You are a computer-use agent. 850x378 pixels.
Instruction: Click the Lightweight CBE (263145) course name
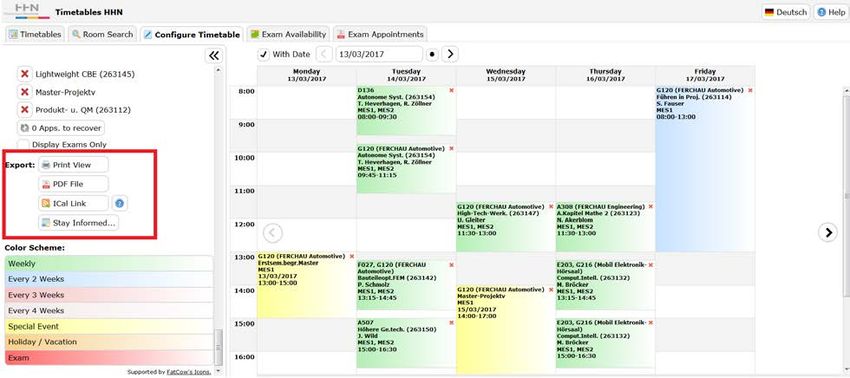85,74
